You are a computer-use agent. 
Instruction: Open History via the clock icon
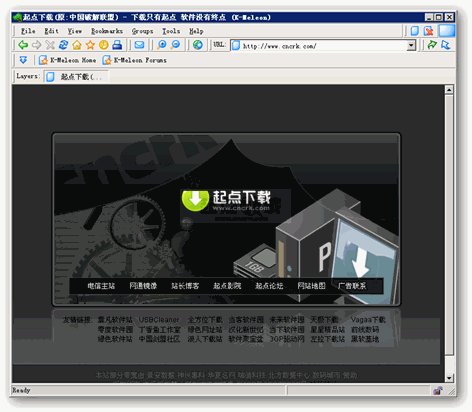(x=104, y=45)
